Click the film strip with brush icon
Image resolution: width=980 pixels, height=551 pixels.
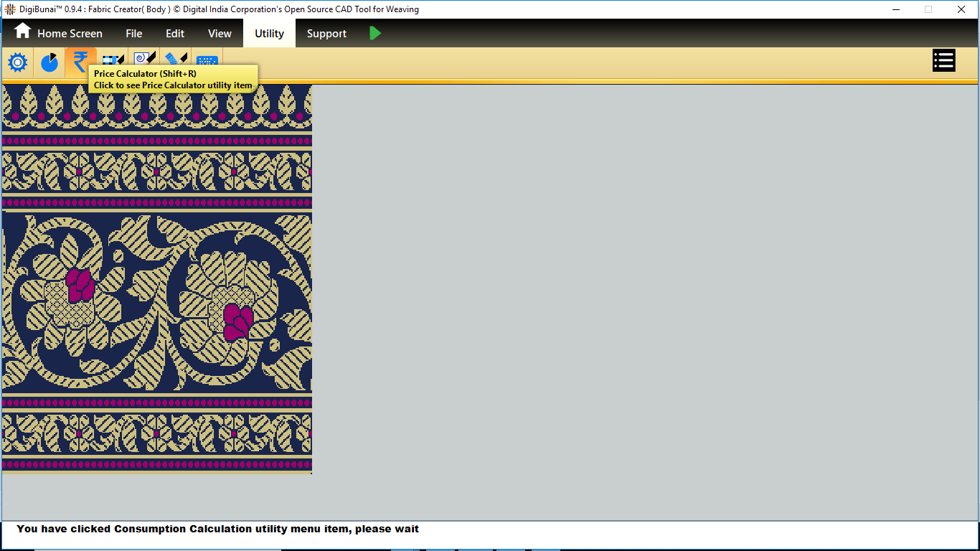[113, 59]
